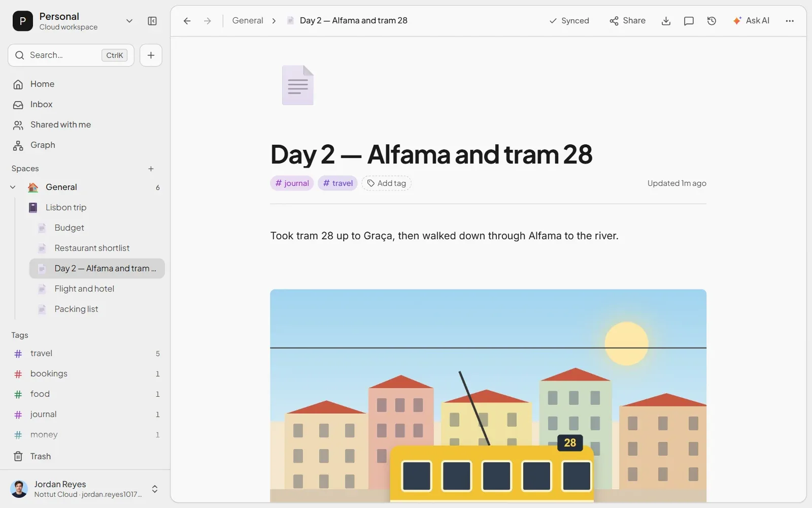Image resolution: width=812 pixels, height=508 pixels.
Task: Click Add tag chip
Action: coord(386,183)
